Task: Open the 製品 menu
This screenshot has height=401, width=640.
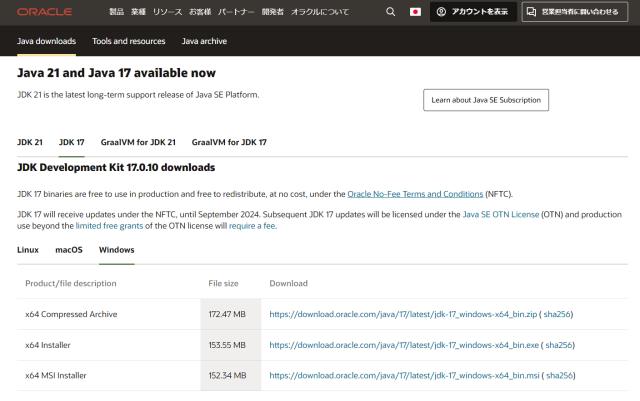Action: [x=116, y=12]
